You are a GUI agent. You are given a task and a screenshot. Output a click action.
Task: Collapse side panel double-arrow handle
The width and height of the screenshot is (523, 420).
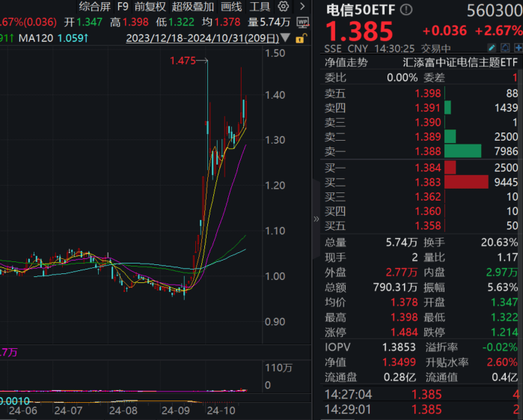coord(316,219)
